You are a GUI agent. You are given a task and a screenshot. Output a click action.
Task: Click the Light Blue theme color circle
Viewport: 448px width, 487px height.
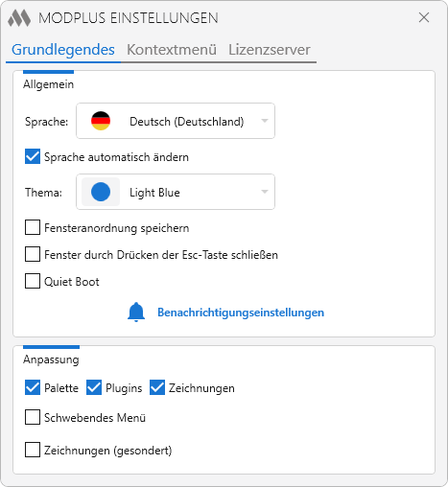point(101,192)
